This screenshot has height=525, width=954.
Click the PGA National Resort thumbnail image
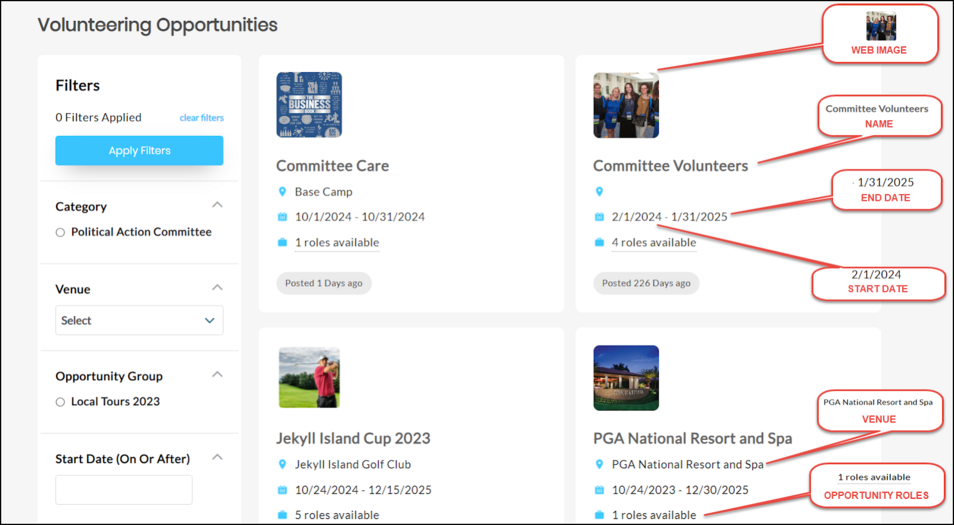pos(626,378)
